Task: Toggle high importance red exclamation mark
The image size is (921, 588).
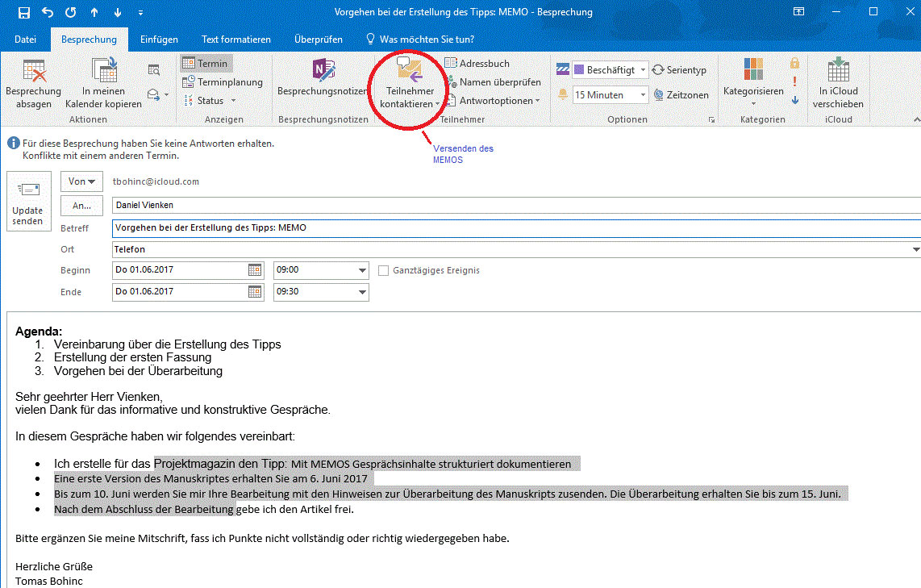Action: click(795, 81)
